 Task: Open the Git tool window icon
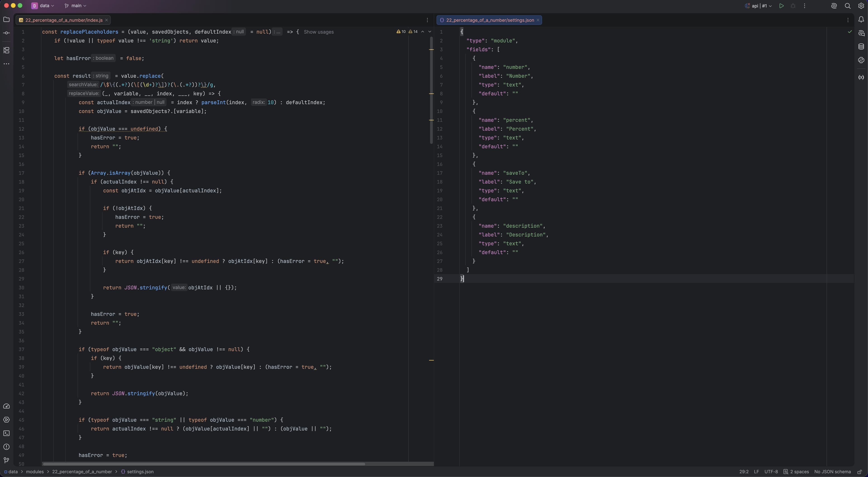(6, 460)
